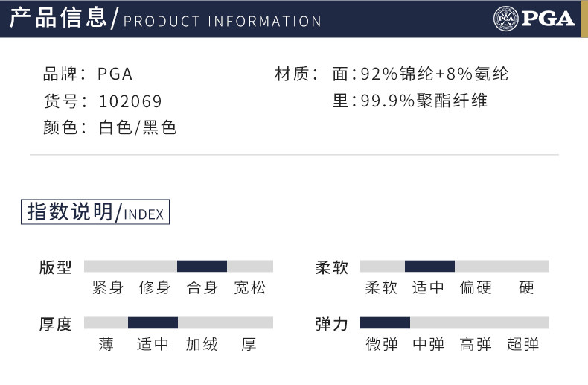Click the dark segment on 版型 bar
The height and width of the screenshot is (385, 588).
(202, 266)
